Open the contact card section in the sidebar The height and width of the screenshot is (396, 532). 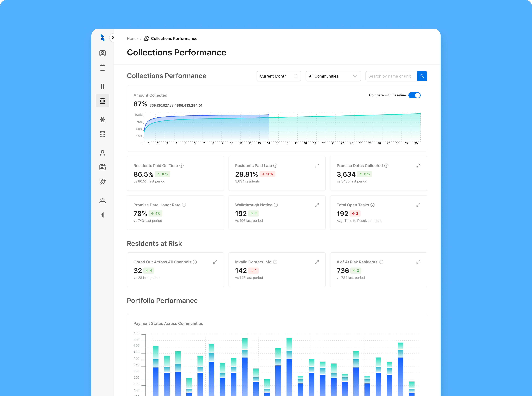(103, 53)
